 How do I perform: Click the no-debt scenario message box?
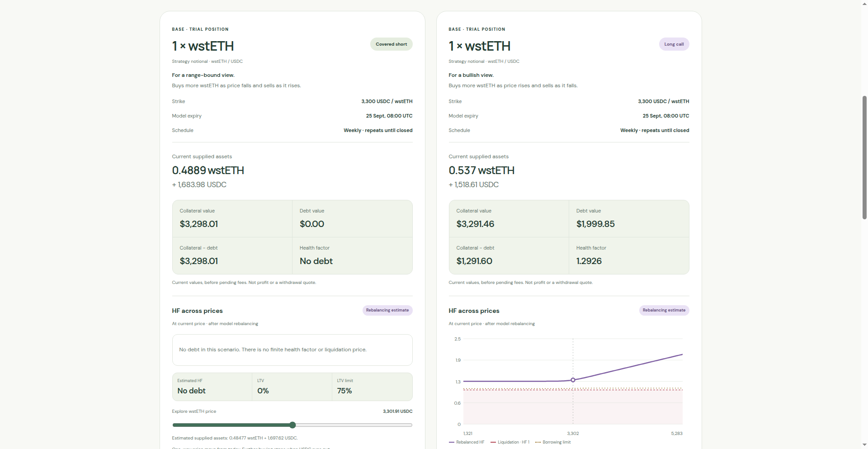292,350
